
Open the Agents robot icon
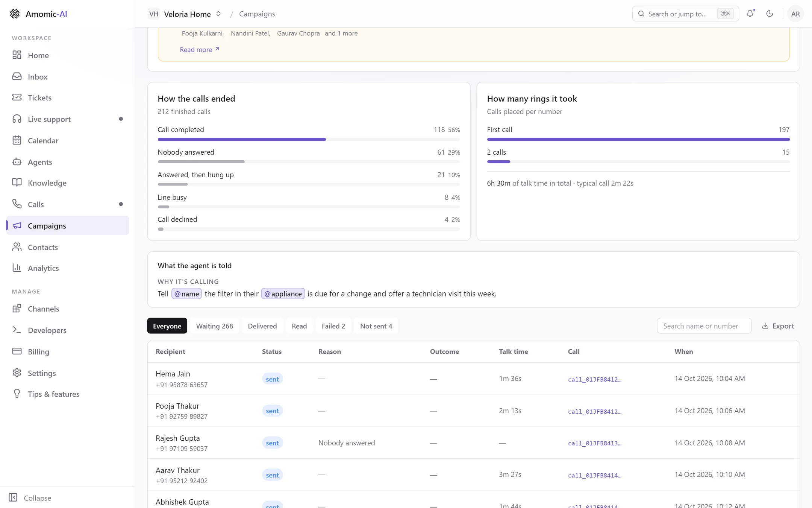pyautogui.click(x=17, y=162)
